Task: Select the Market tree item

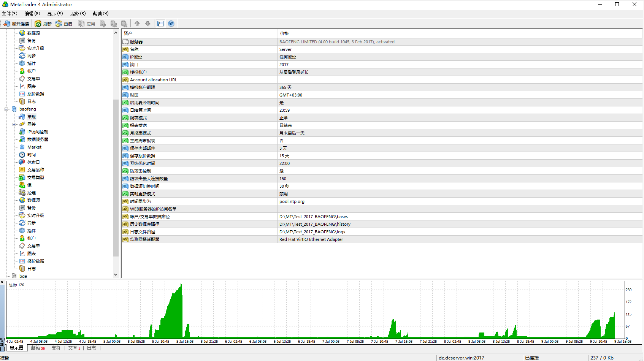Action: pyautogui.click(x=34, y=147)
